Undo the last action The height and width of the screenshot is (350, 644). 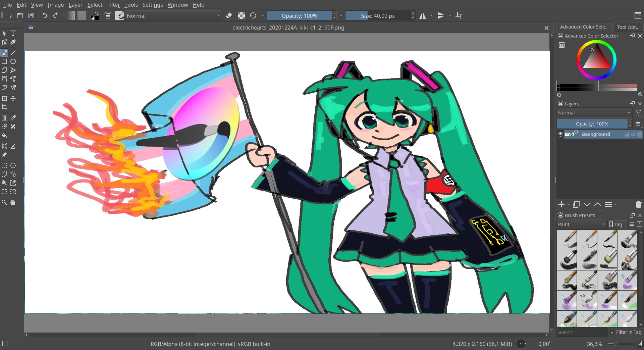click(x=44, y=15)
